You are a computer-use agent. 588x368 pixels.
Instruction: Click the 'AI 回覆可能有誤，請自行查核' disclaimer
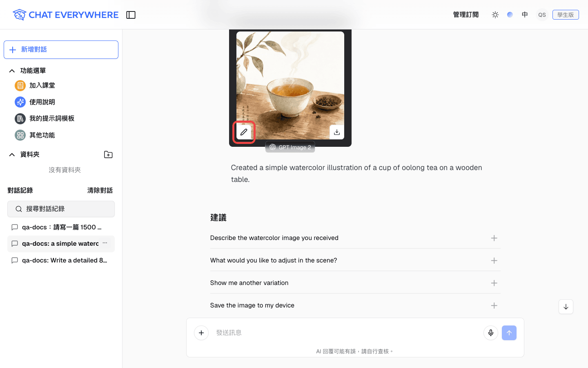[x=354, y=351]
